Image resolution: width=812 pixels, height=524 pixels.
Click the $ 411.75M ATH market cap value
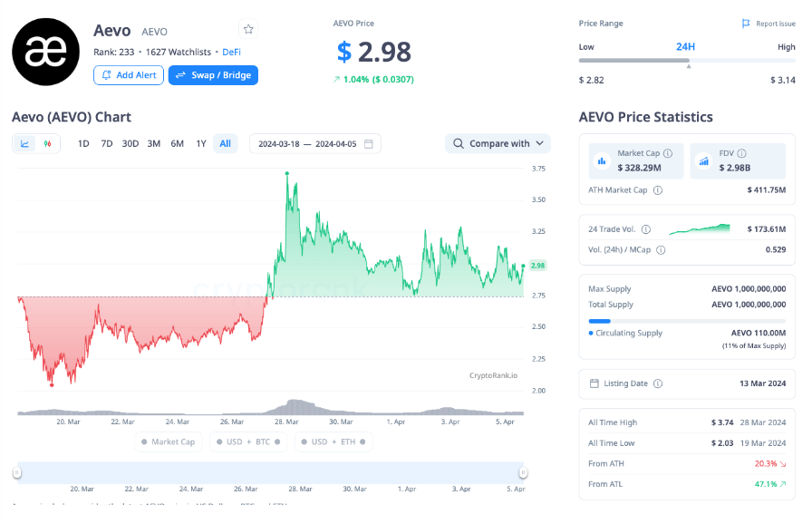pos(767,190)
